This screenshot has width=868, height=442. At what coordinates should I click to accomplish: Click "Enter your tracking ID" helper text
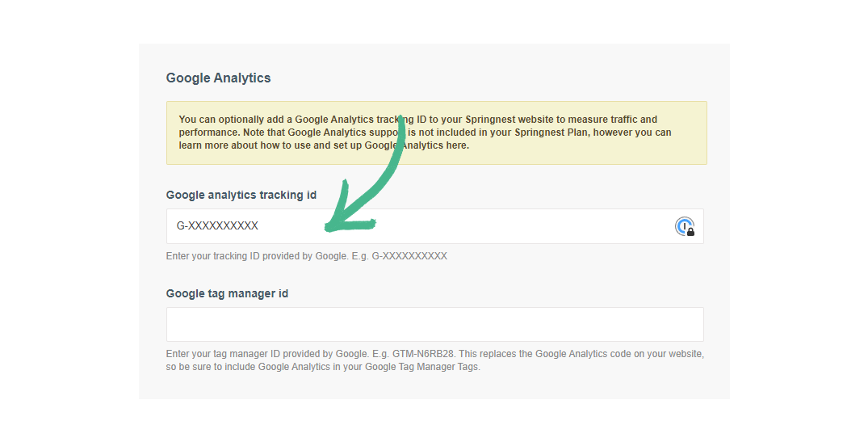(212, 256)
